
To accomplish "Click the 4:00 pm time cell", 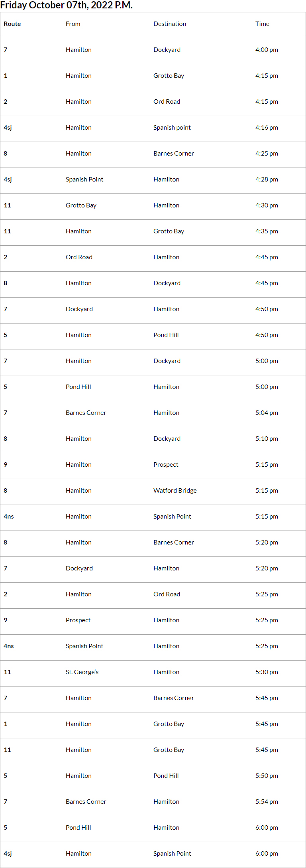I will [x=267, y=50].
